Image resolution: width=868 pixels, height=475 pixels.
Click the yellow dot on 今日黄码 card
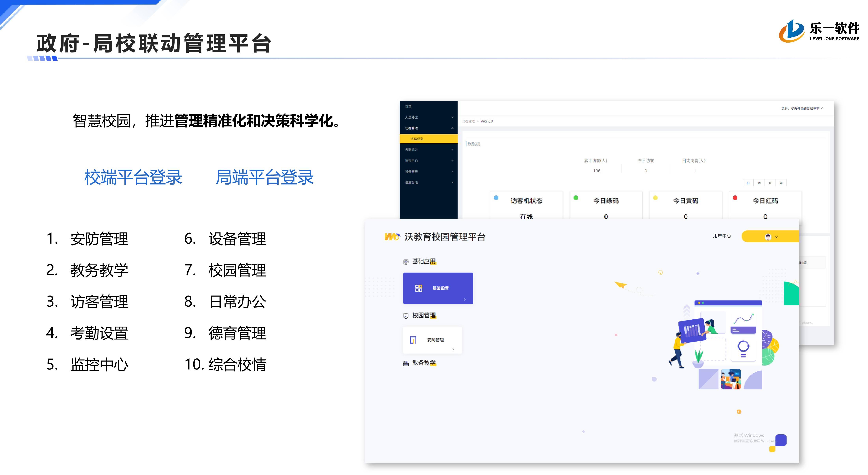coord(655,198)
